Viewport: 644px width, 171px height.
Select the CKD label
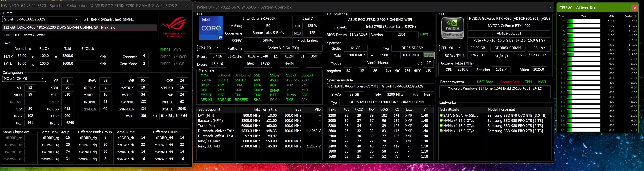click(177, 50)
